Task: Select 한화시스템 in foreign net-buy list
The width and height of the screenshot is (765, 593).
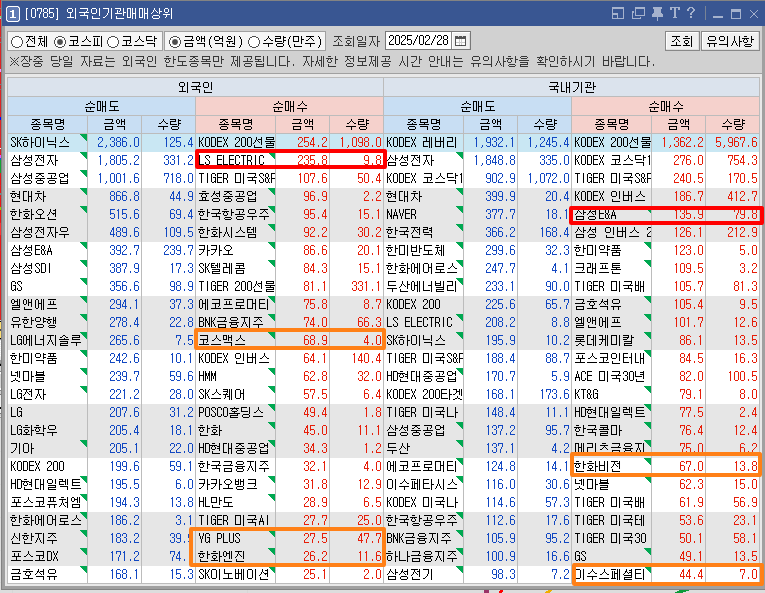Action: click(x=227, y=232)
